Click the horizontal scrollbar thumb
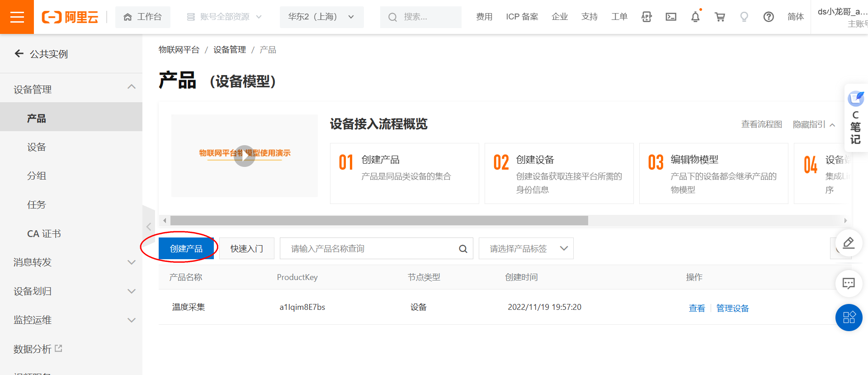 tap(379, 221)
